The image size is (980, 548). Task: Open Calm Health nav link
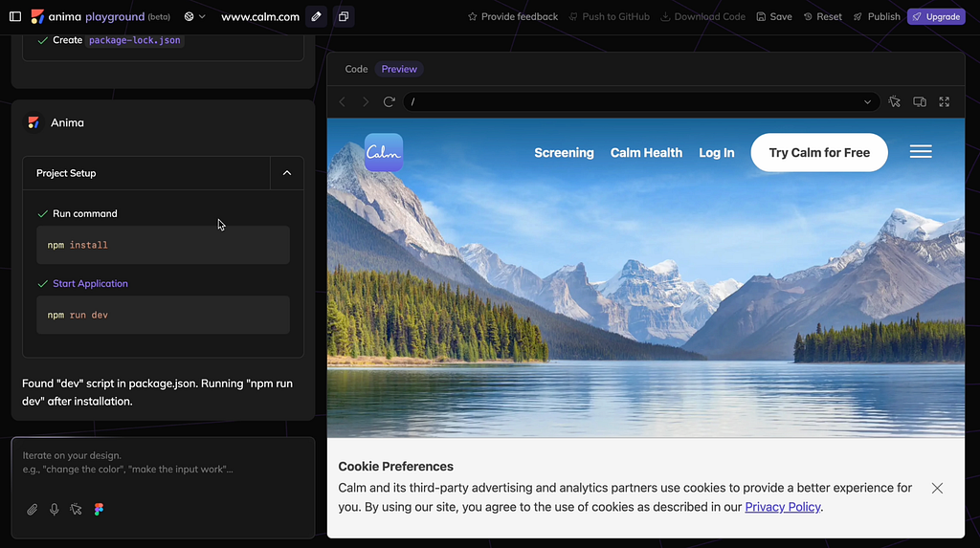point(646,152)
